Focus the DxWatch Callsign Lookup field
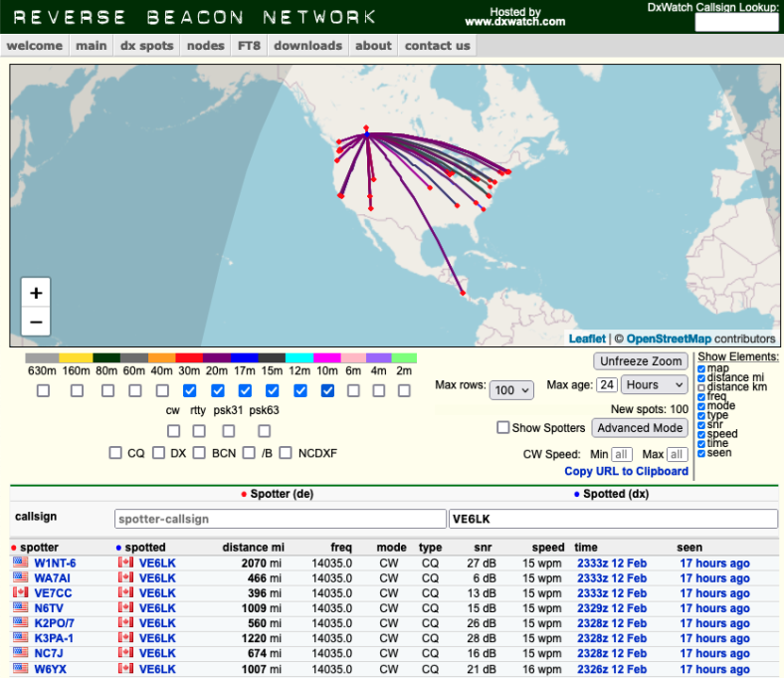 (x=736, y=23)
